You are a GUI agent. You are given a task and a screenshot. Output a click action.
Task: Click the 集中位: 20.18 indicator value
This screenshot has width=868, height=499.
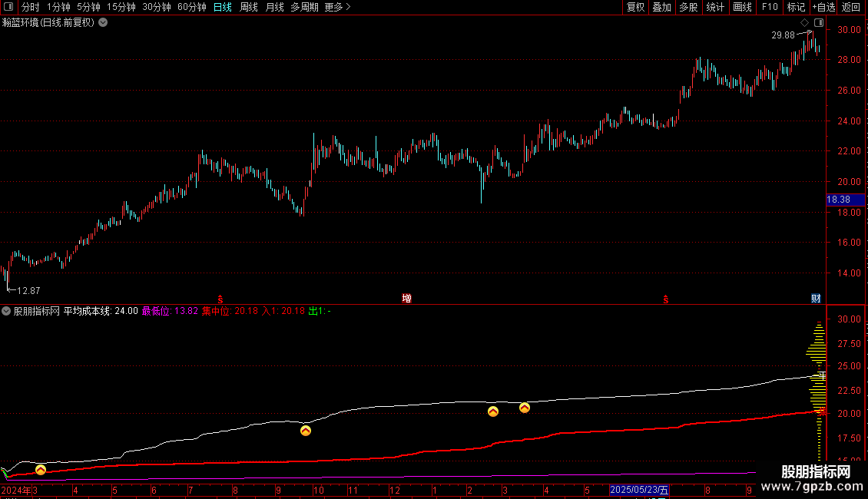coord(230,312)
